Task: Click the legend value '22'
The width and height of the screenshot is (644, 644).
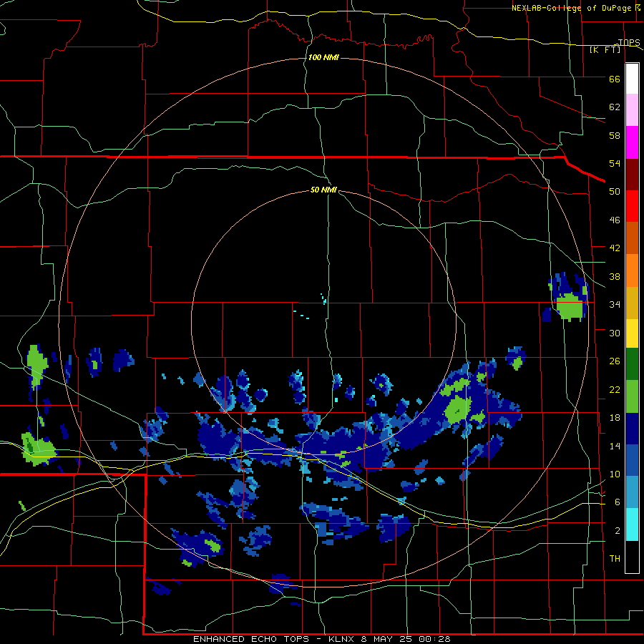Action: click(x=615, y=390)
